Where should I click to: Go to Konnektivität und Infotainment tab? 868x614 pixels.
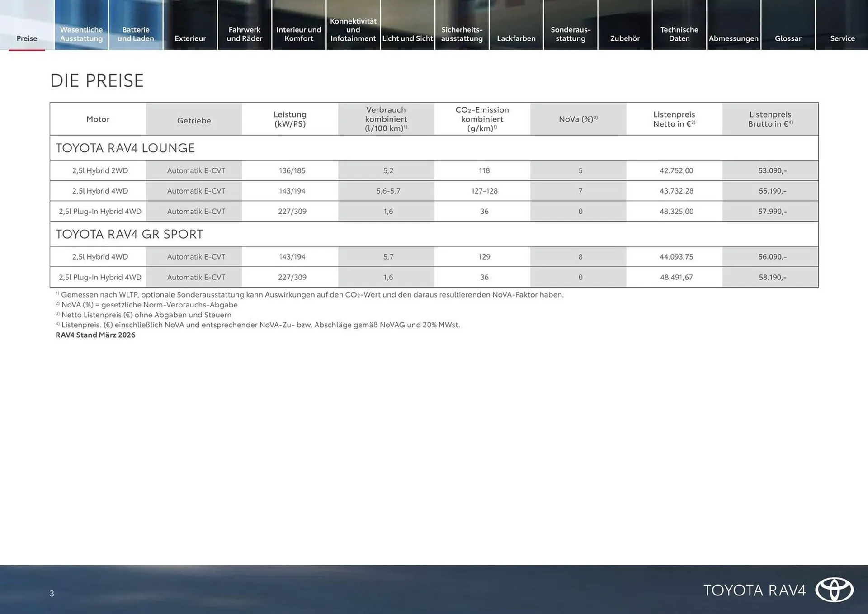pos(353,29)
